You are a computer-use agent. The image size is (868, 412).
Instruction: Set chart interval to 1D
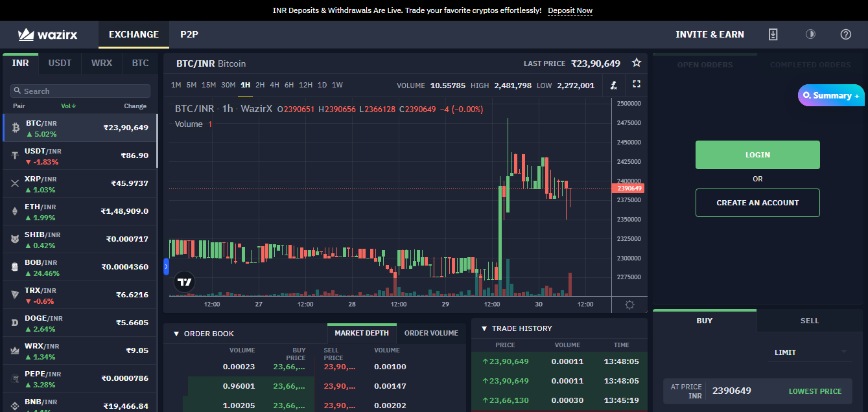tap(322, 85)
